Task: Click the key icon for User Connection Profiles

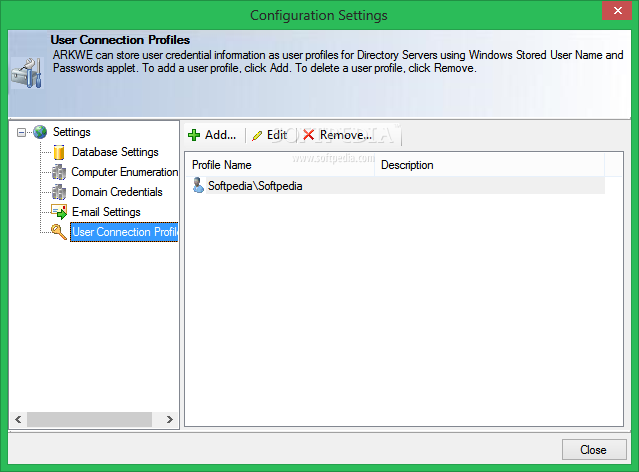Action: click(x=59, y=232)
